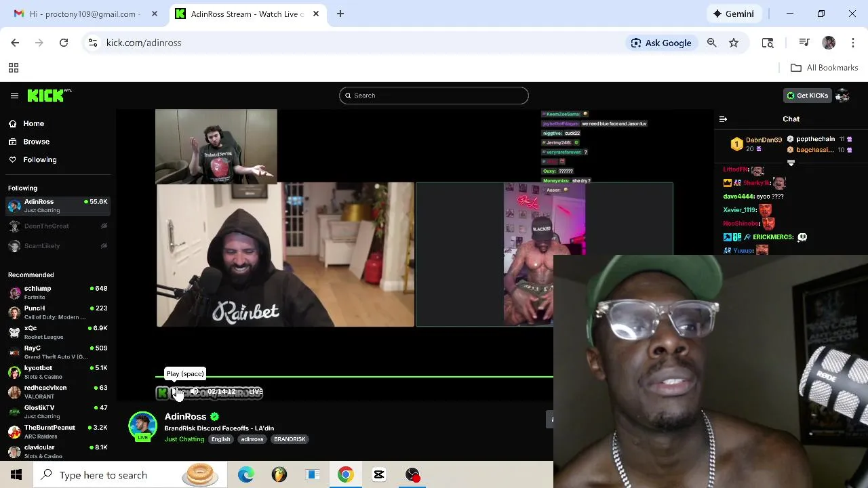Switch to the Gmail tab
The image size is (868, 488).
[85, 14]
